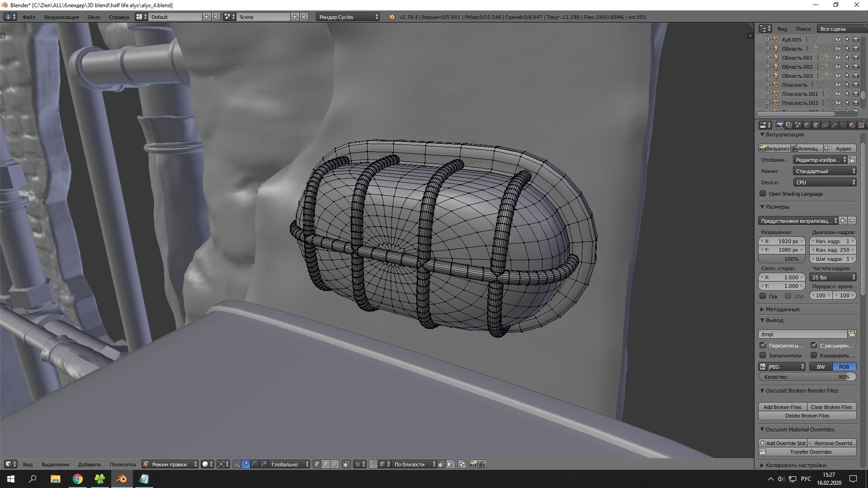This screenshot has height=488, width=868.
Task: Click Delete Broken Files button
Action: (x=807, y=416)
